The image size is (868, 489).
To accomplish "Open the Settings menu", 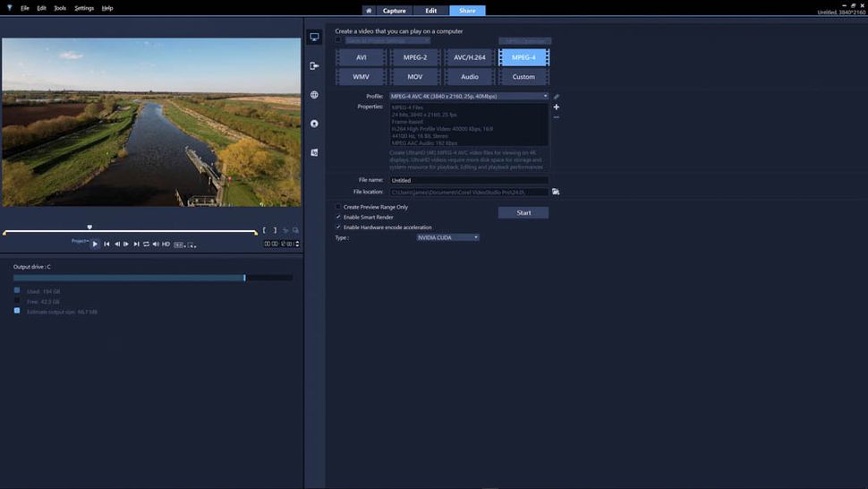I will tap(84, 8).
